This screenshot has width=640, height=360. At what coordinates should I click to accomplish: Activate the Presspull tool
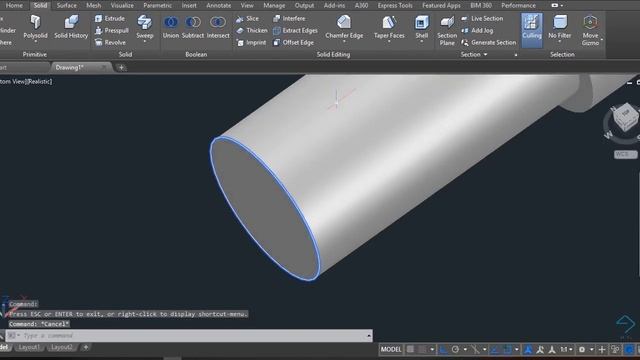pyautogui.click(x=111, y=30)
